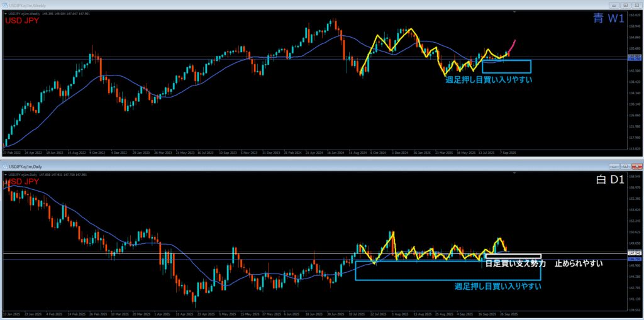644x320 pixels.
Task: Open the small arrow beside USDJPY.oj1m,Weekly chart label
Action: (5, 14)
